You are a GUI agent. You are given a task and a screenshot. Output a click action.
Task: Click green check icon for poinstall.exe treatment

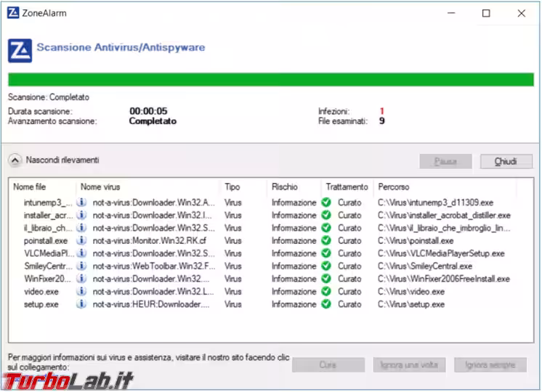326,240
